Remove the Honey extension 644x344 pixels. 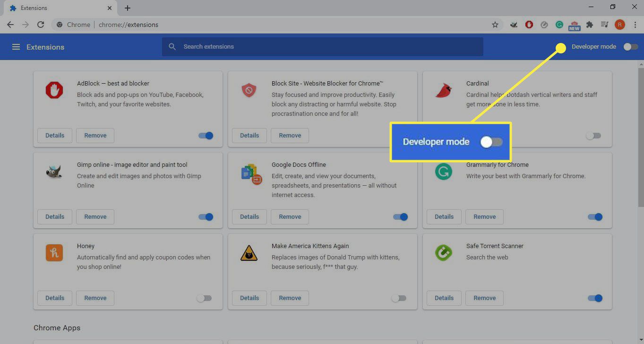[x=95, y=298]
